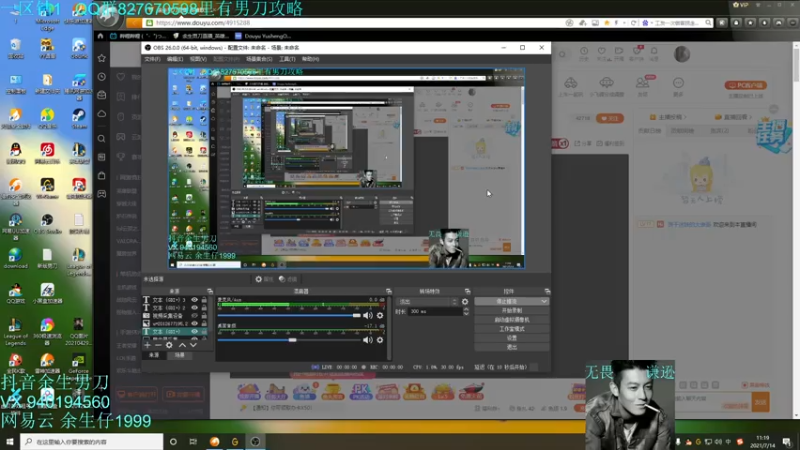Click the browser refresh icon in address bar

tap(633, 23)
